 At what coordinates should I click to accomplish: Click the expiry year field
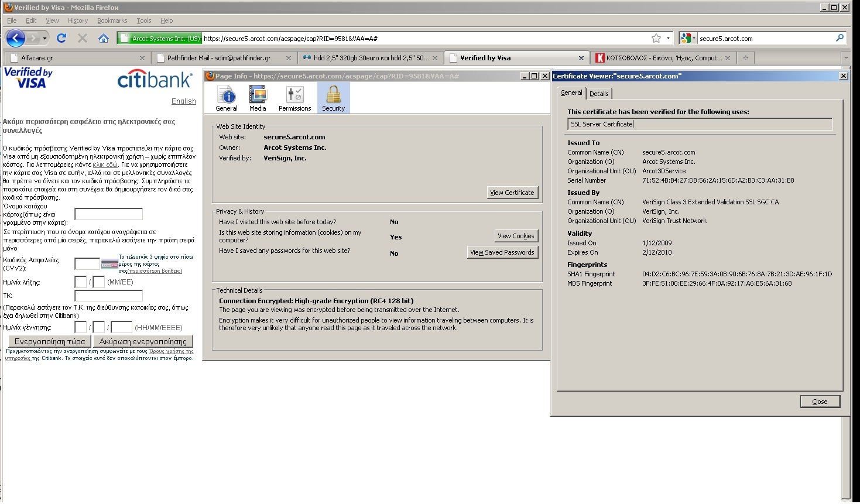99,282
